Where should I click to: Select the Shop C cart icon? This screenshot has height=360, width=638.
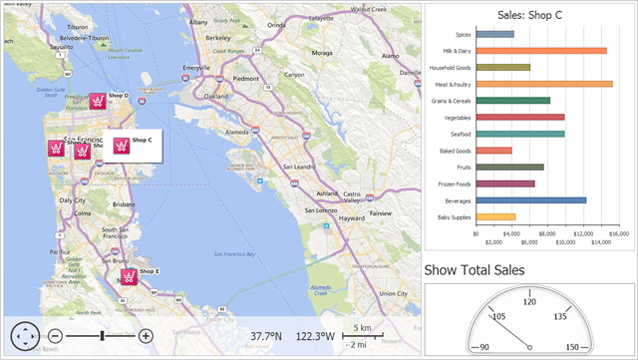pos(121,146)
